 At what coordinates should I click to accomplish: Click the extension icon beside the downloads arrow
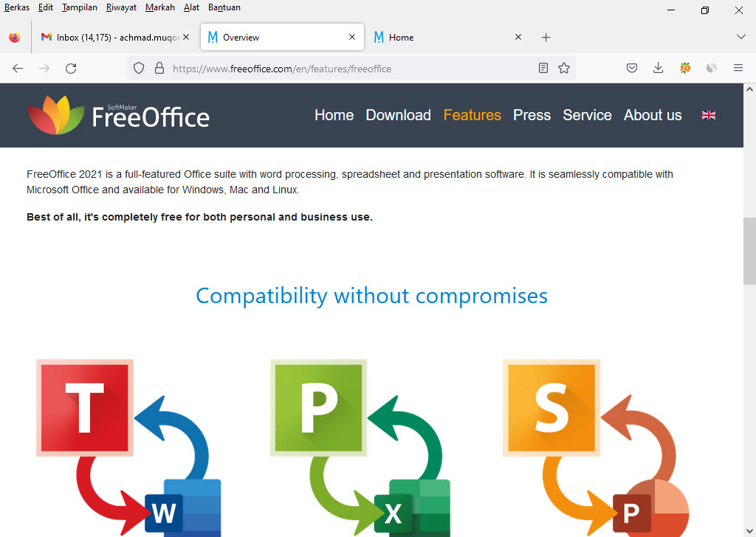685,68
